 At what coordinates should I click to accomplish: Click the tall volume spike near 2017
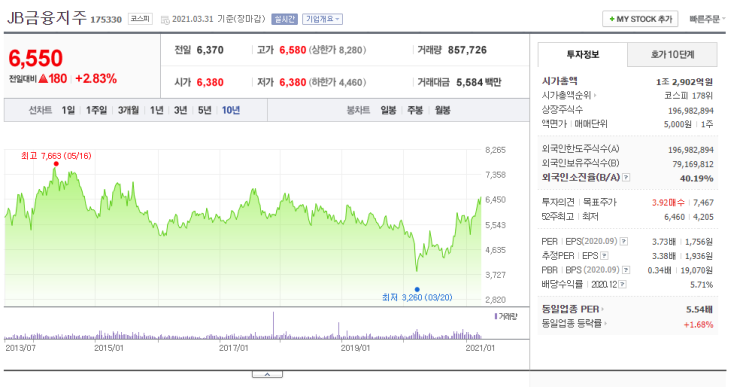pyautogui.click(x=273, y=325)
